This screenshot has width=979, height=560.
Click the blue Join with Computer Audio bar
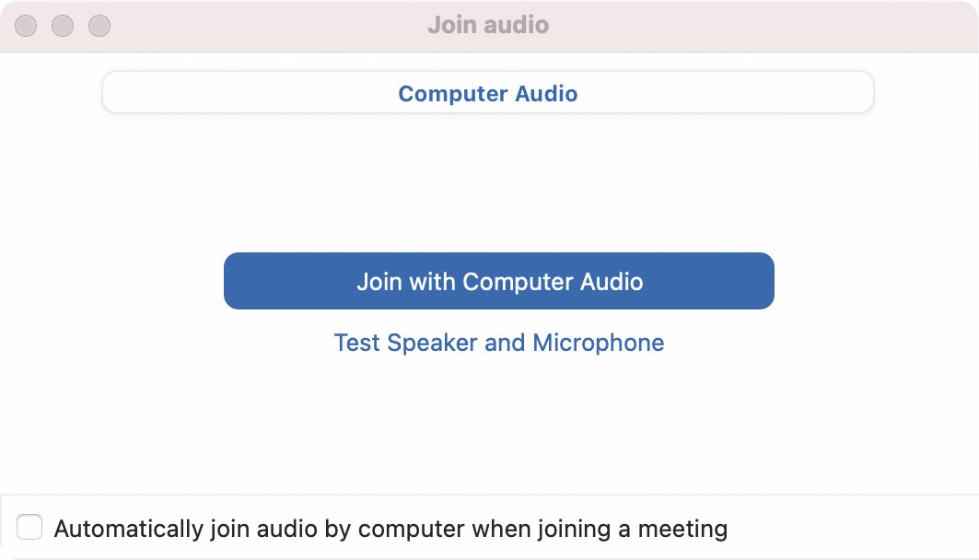tap(499, 281)
